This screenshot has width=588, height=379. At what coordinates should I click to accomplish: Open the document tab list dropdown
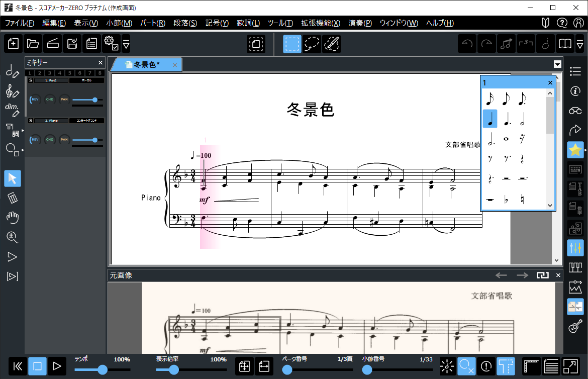557,64
